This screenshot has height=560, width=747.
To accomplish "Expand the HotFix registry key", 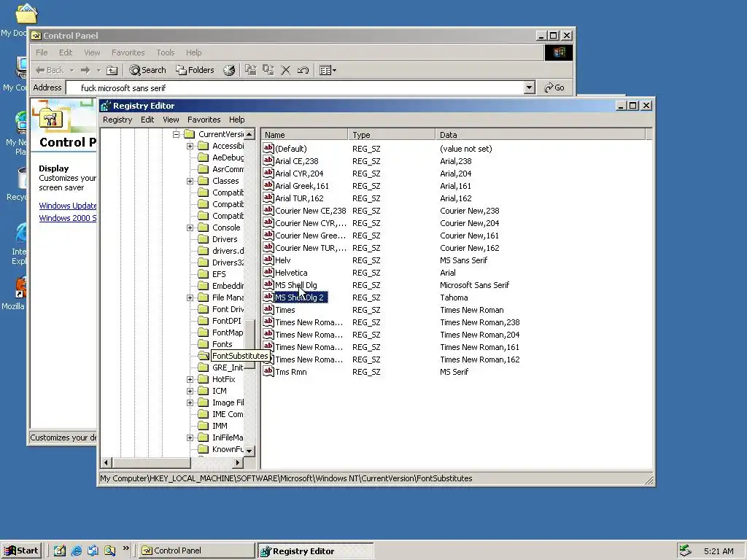I will [x=190, y=379].
